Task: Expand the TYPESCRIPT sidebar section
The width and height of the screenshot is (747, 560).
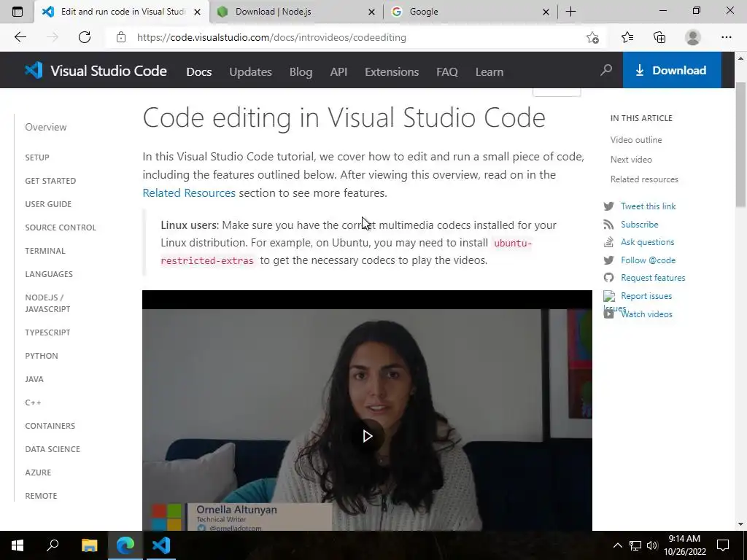Action: click(x=47, y=332)
